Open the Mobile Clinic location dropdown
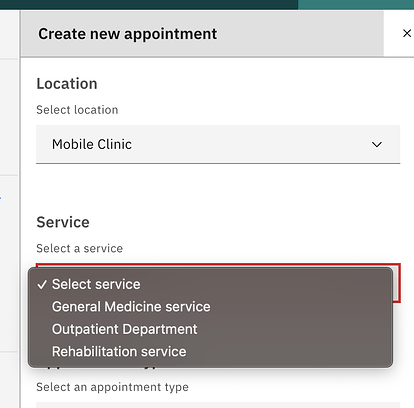 [218, 144]
